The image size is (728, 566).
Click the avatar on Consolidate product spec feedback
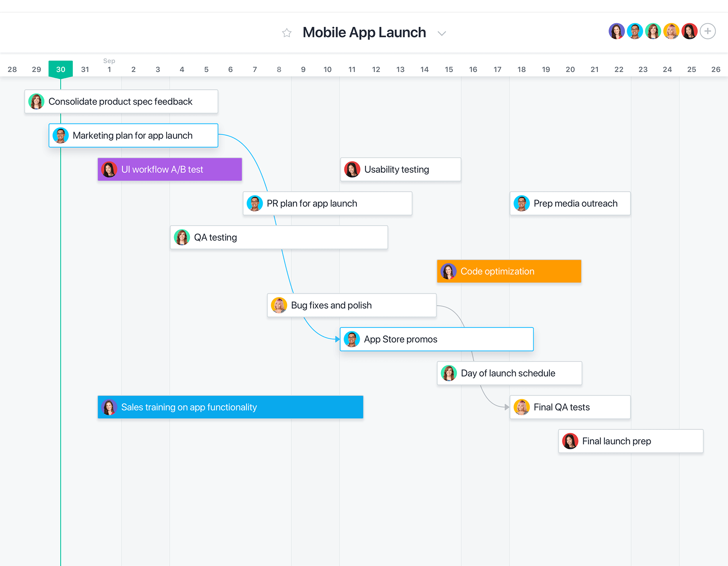click(x=36, y=101)
